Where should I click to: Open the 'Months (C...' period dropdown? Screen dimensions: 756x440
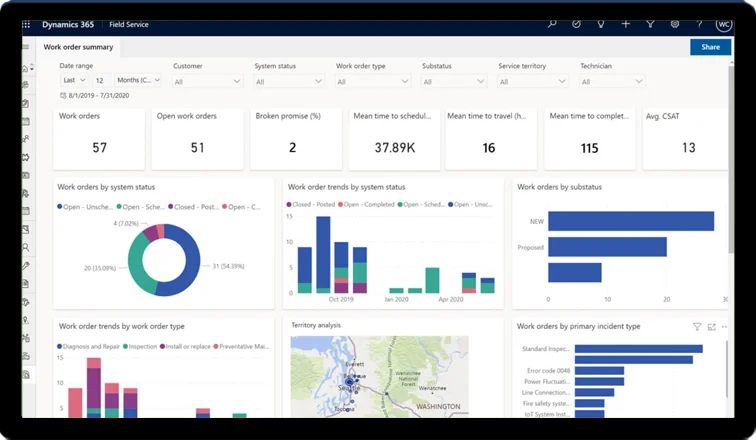(x=138, y=80)
